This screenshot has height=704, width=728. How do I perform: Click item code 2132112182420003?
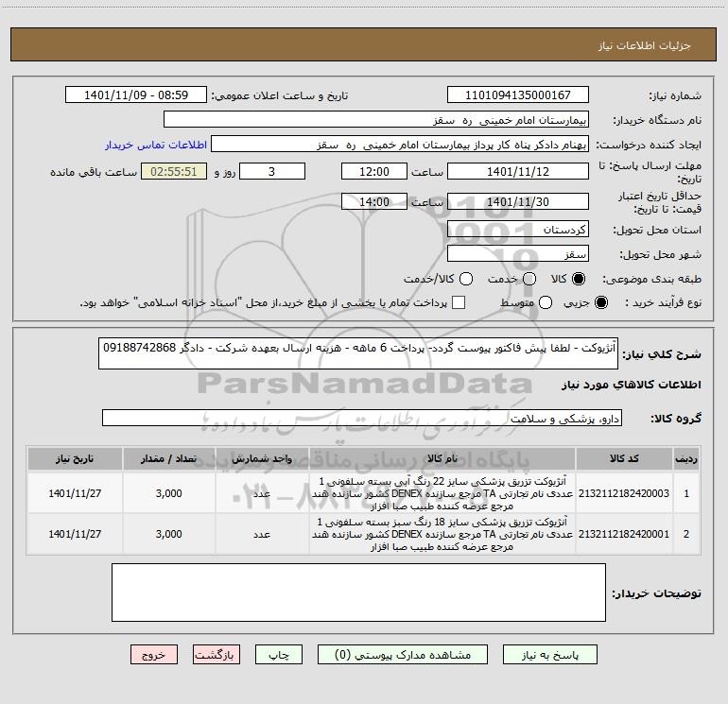pyautogui.click(x=624, y=493)
